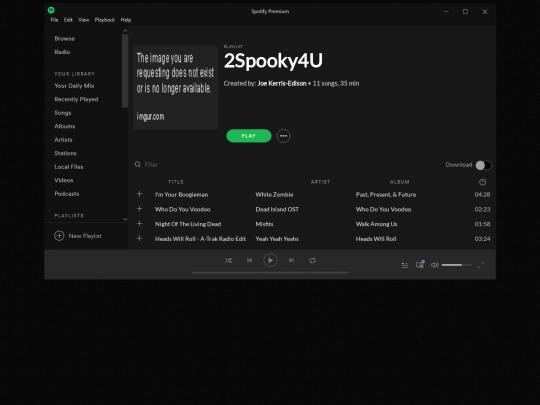Adjust the volume slider

click(x=457, y=265)
